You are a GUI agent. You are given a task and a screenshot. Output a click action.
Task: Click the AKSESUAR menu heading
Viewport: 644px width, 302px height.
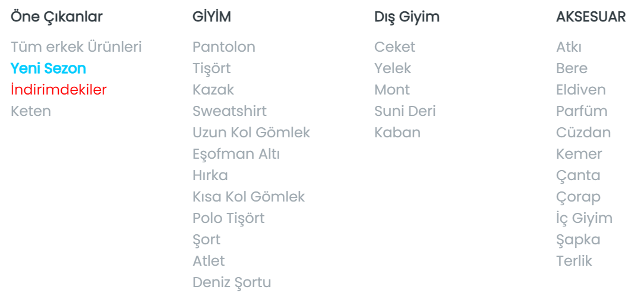[591, 17]
